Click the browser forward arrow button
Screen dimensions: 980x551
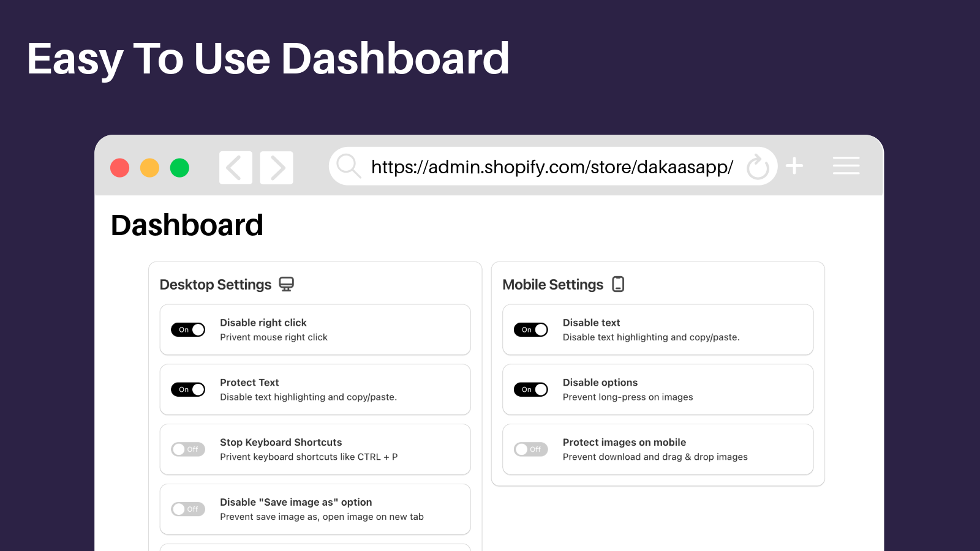[277, 168]
